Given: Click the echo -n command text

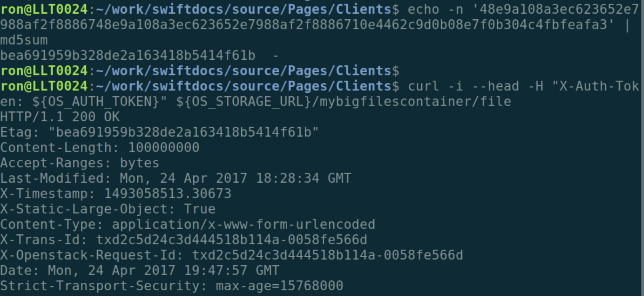Looking at the screenshot, I should 436,10.
